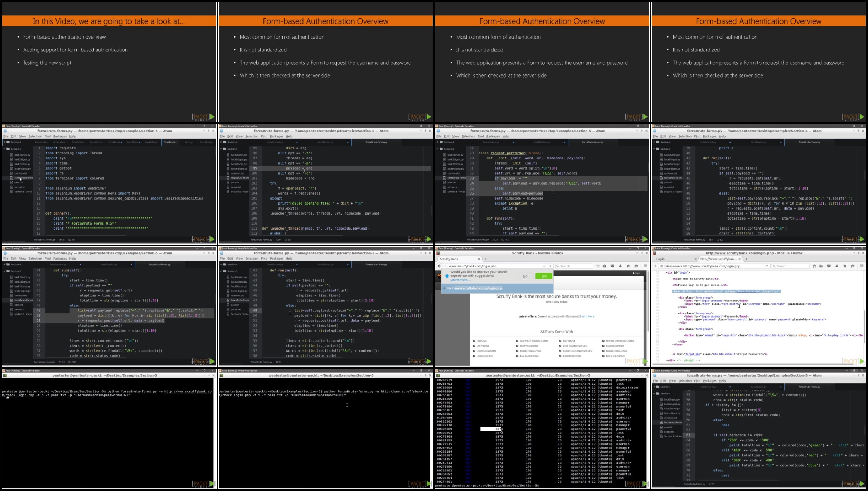Click Pocket icon in Scruffy Bank Firefox window
The height and width of the screenshot is (491, 868).
coord(612,266)
